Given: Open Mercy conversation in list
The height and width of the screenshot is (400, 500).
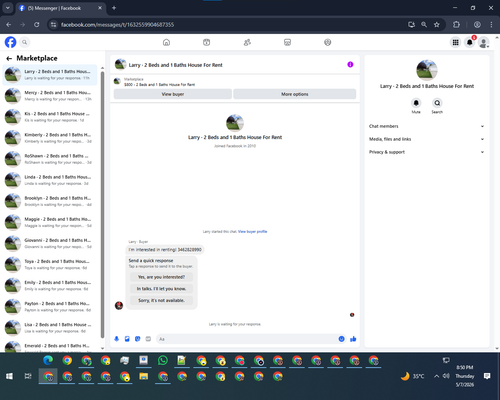Looking at the screenshot, I should (50, 96).
